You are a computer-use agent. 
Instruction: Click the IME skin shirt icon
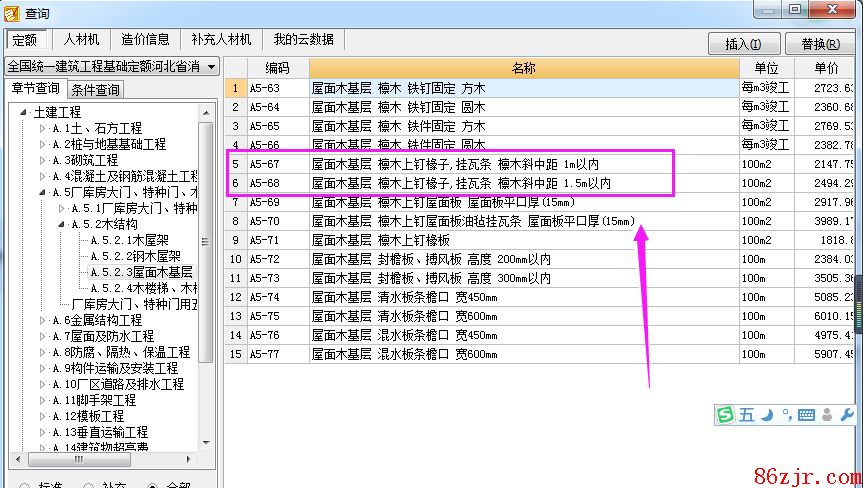pos(827,415)
